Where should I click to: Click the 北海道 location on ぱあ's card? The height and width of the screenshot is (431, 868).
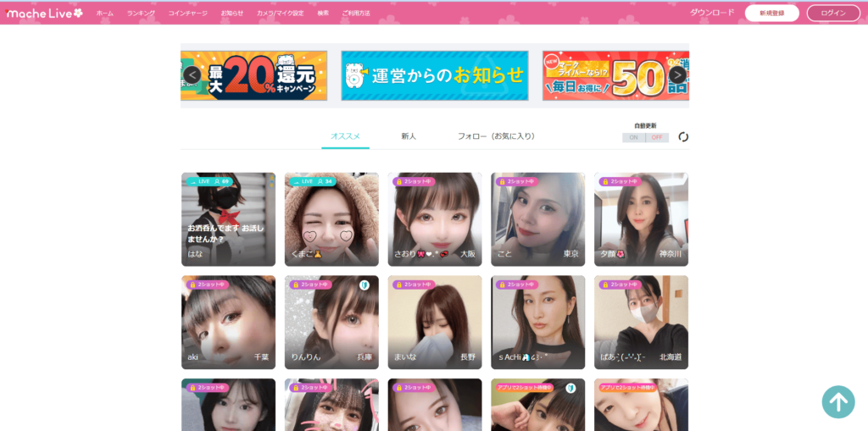(x=670, y=356)
